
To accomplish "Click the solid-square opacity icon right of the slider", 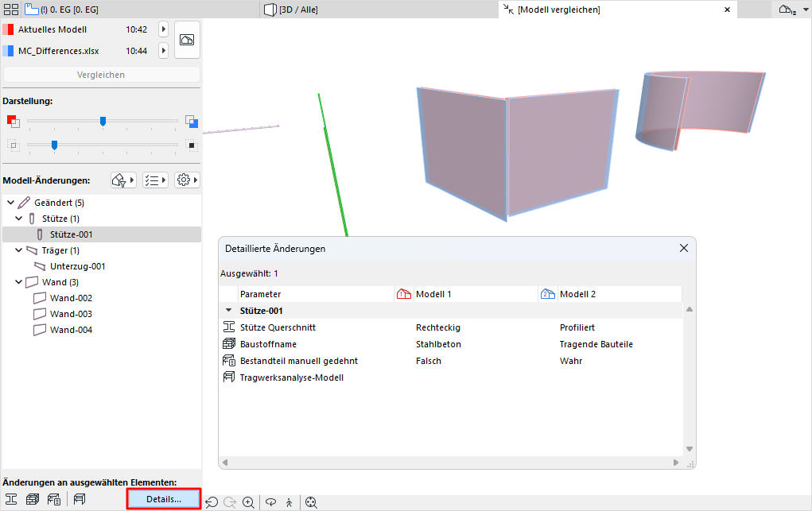I will click(192, 145).
